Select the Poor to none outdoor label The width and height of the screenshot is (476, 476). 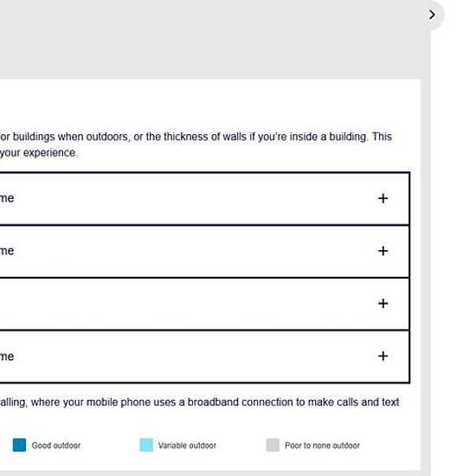pyautogui.click(x=322, y=446)
